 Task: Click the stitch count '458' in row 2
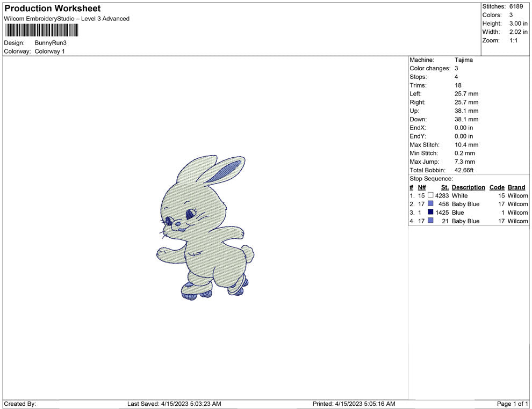(x=444, y=204)
